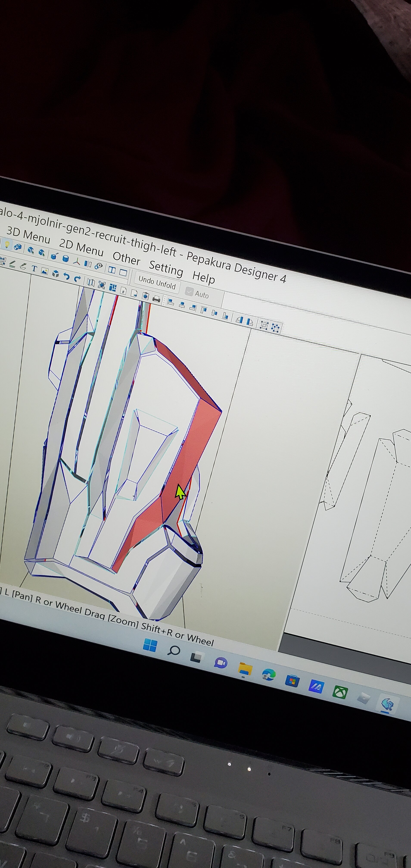
Task: Click the insert image icon
Action: pyautogui.click(x=45, y=271)
